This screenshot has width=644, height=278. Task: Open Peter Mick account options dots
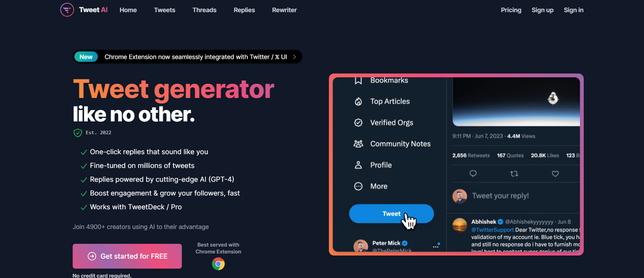[436, 246]
